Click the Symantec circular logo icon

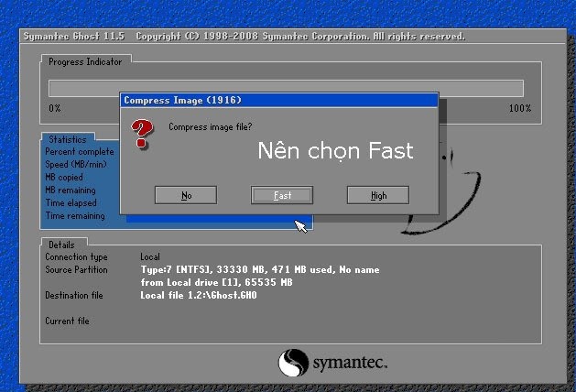coord(292,363)
